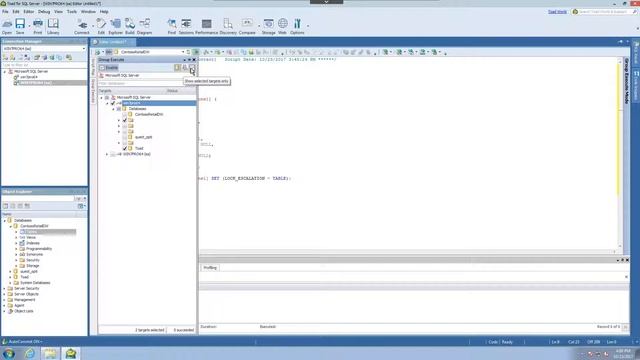This screenshot has width=640, height=360.
Task: Open the Diagram tool
Action: click(144, 26)
